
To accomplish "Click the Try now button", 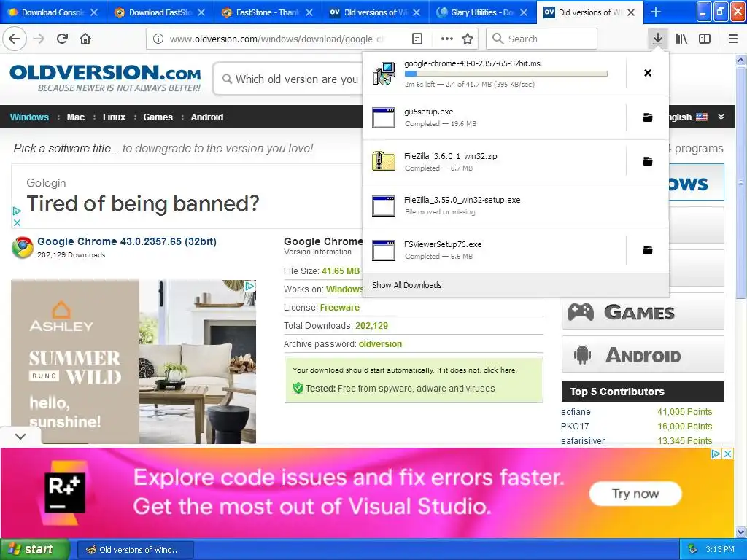I will pos(635,494).
